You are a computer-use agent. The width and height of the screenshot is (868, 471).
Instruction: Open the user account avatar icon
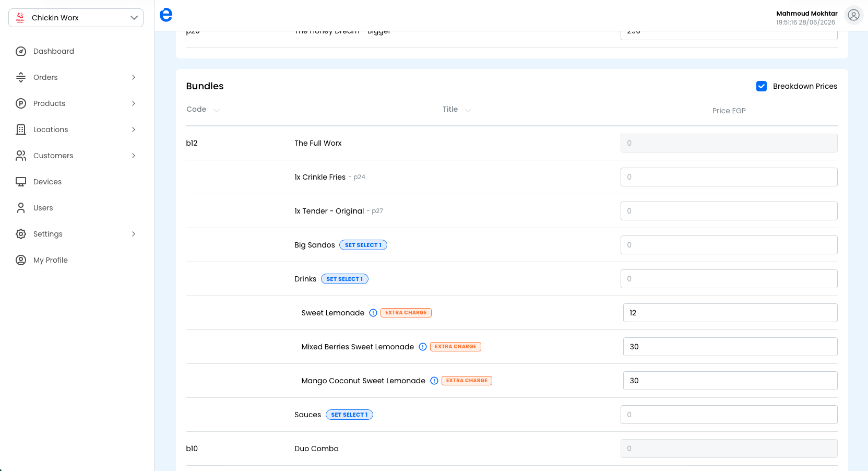853,15
